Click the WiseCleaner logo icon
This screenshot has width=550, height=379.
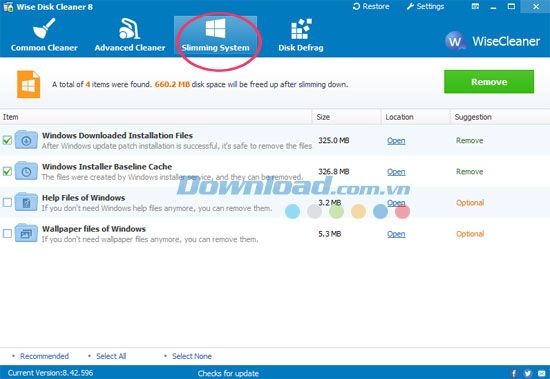click(455, 41)
